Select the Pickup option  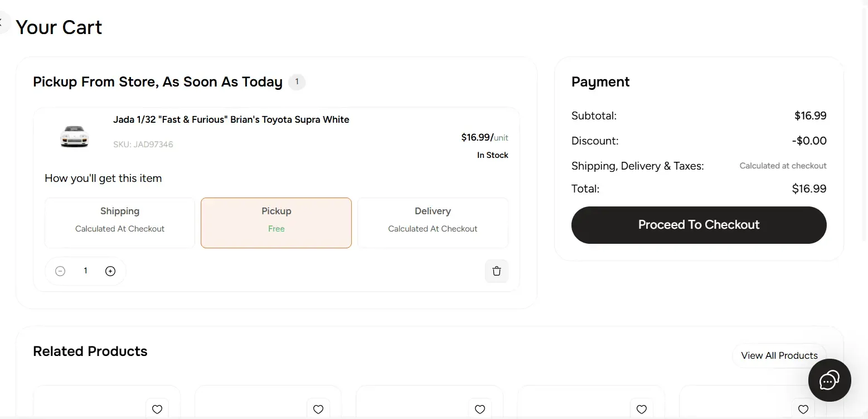(x=276, y=223)
